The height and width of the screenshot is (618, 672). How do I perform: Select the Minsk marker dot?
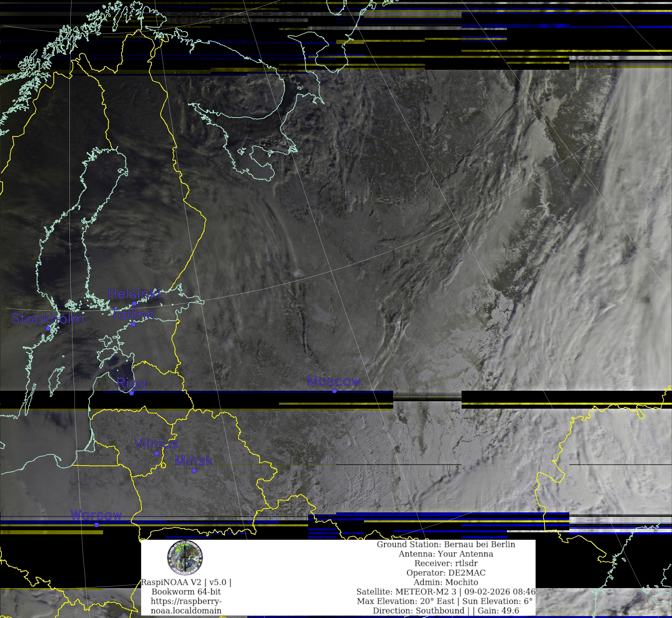pyautogui.click(x=194, y=470)
